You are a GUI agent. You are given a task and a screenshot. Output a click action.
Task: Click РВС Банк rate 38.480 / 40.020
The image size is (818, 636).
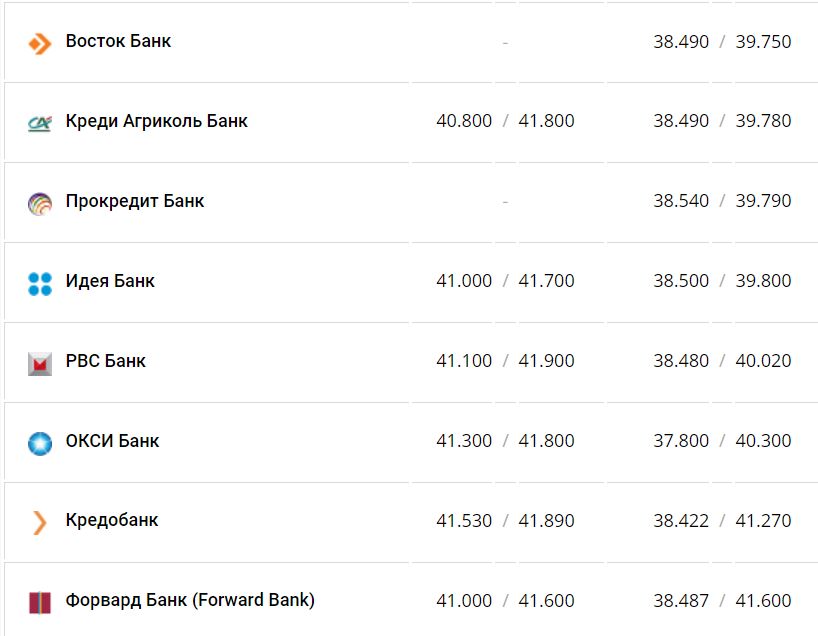[x=722, y=361]
